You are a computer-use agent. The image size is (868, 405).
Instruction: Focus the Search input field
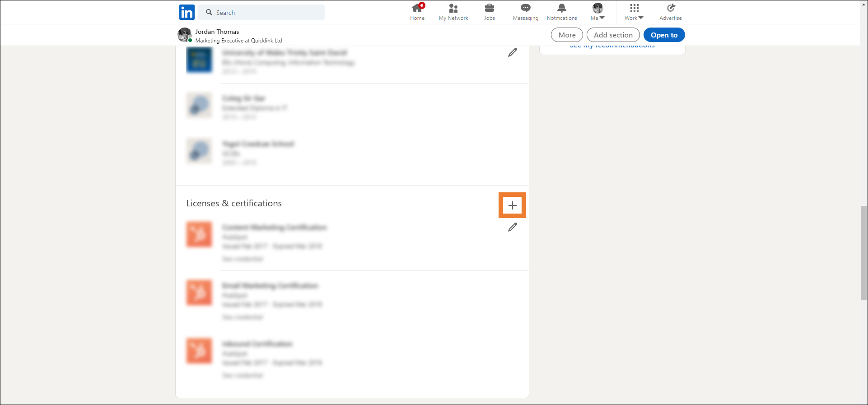262,12
